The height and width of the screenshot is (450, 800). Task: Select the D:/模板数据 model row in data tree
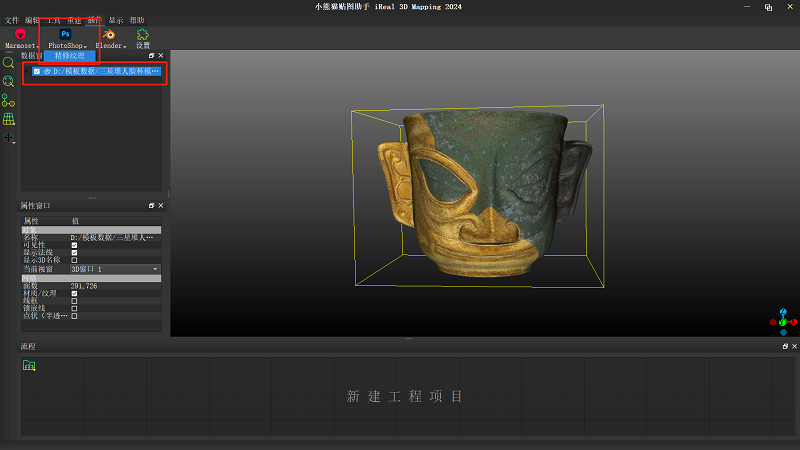tap(96, 71)
